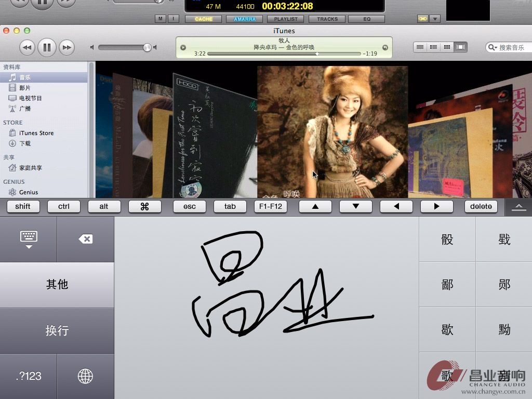The width and height of the screenshot is (532, 399).
Task: Tap the backspace icon to erase
Action: [86, 239]
